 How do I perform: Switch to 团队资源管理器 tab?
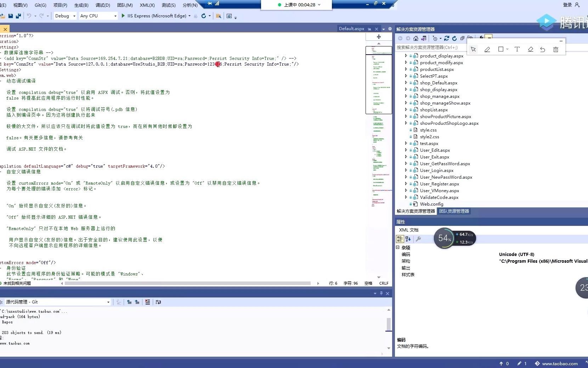(454, 211)
